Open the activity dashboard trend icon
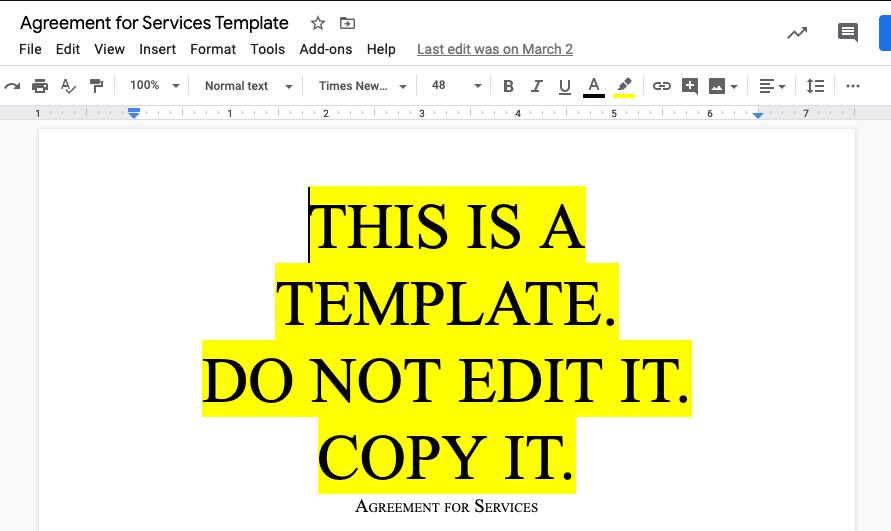This screenshot has width=891, height=531. [797, 33]
